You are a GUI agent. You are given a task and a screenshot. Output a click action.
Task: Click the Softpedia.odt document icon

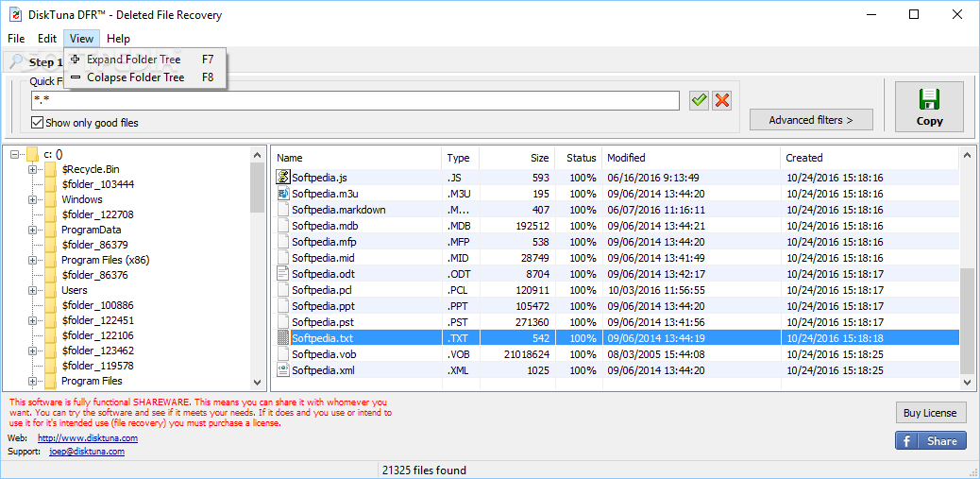pyautogui.click(x=283, y=274)
